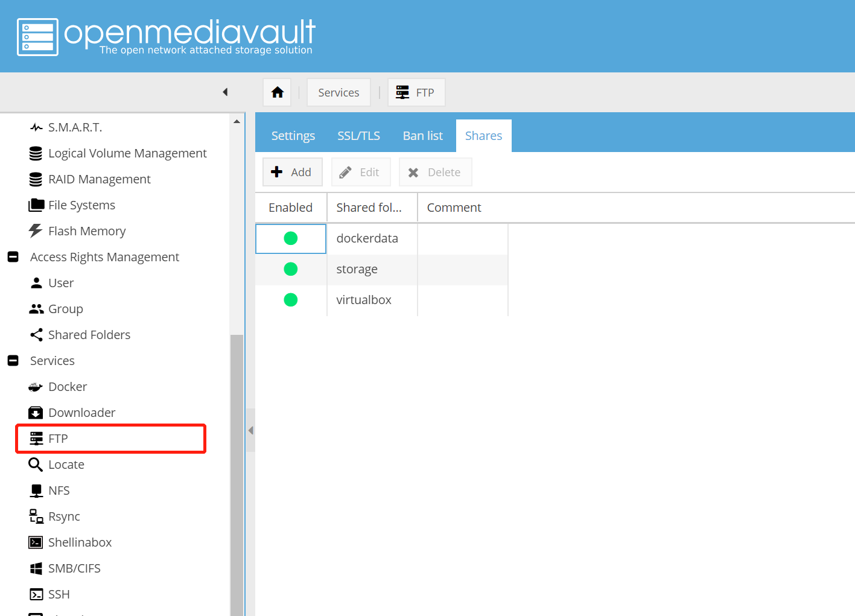Click the Services breadcrumb button
Image resolution: width=855 pixels, height=616 pixels.
tap(339, 92)
